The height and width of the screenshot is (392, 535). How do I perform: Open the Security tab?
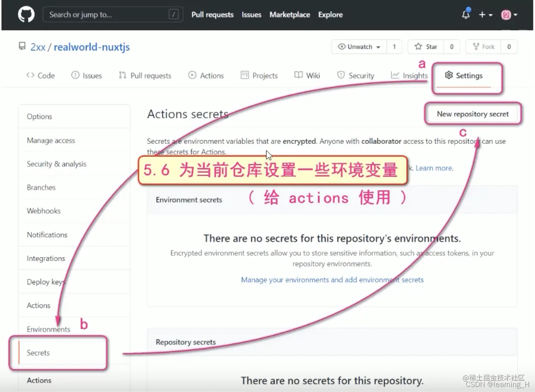tap(356, 76)
